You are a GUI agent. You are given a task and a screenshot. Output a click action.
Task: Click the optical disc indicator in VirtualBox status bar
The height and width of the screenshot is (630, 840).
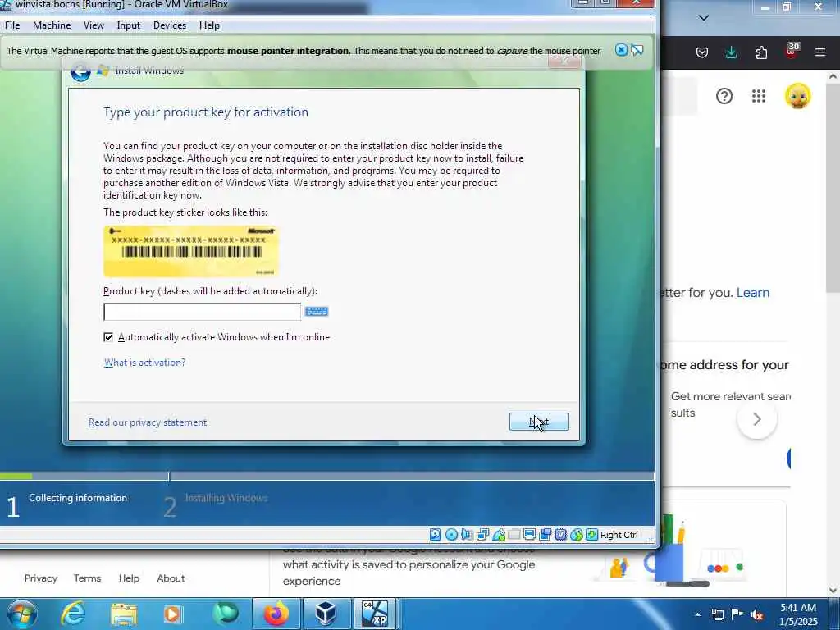(x=451, y=535)
